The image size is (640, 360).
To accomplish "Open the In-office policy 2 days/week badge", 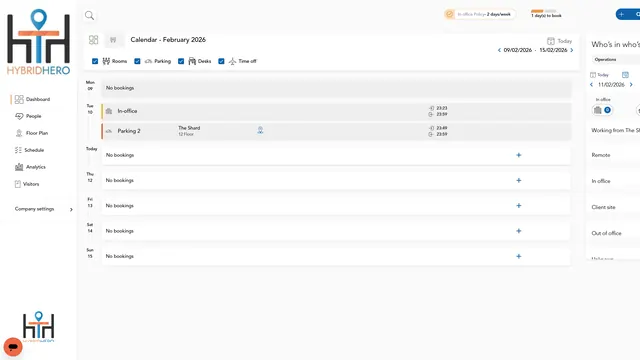I will [480, 14].
